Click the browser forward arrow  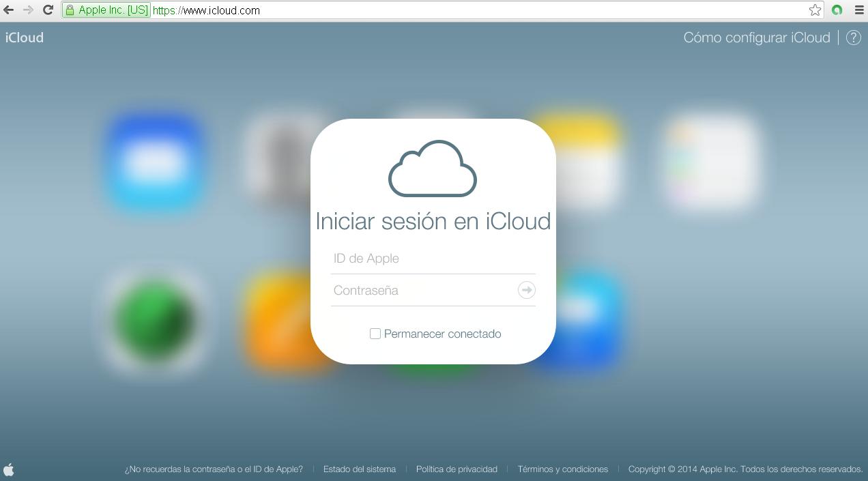[x=28, y=10]
